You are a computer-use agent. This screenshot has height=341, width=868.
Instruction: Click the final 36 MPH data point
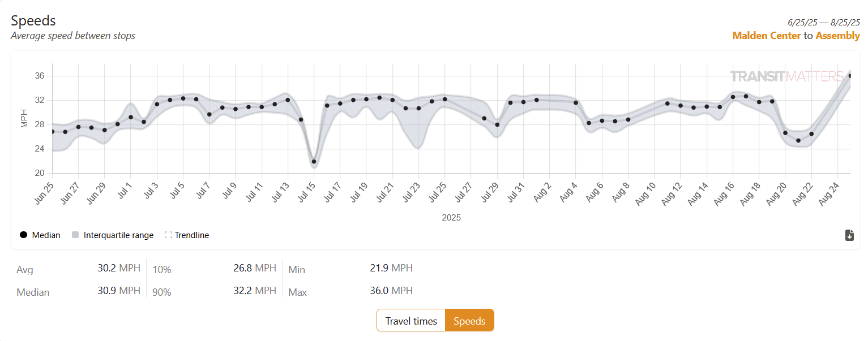(850, 76)
